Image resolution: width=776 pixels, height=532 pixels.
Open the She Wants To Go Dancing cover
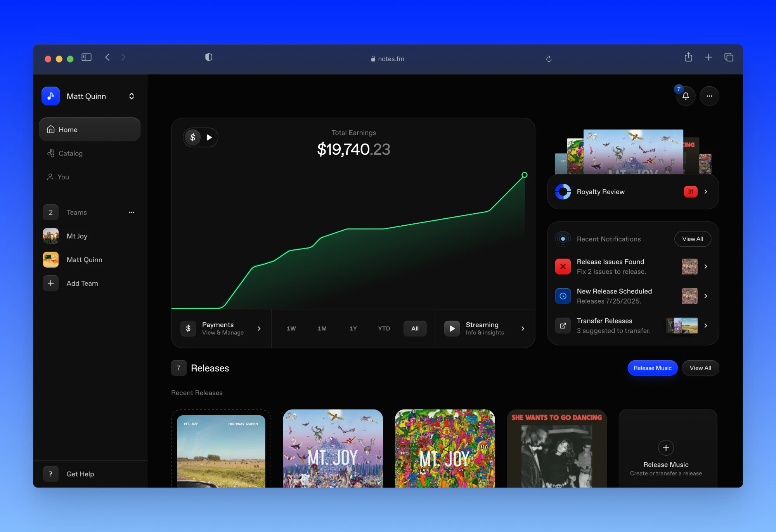coord(556,448)
